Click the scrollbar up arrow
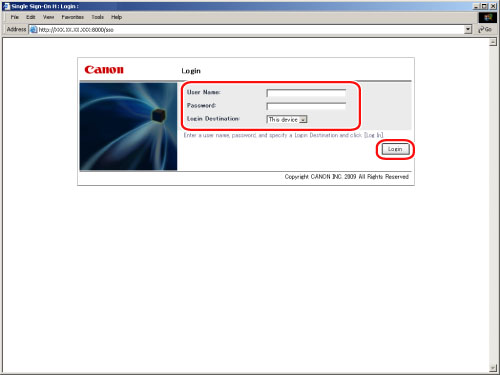 pos(493,42)
